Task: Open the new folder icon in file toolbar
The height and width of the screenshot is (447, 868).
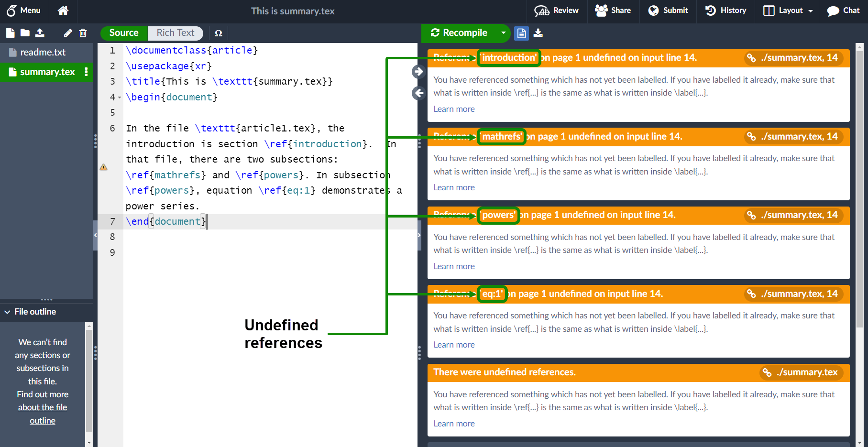Action: pos(25,33)
